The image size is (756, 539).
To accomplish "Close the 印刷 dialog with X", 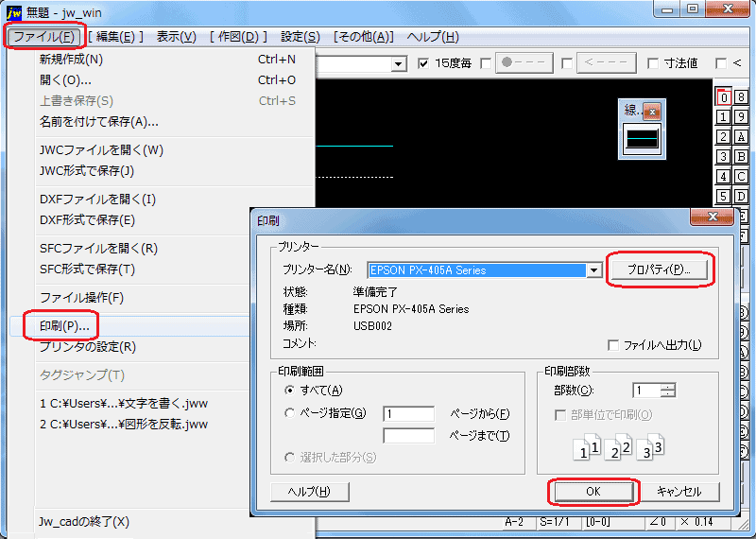I will 713,217.
